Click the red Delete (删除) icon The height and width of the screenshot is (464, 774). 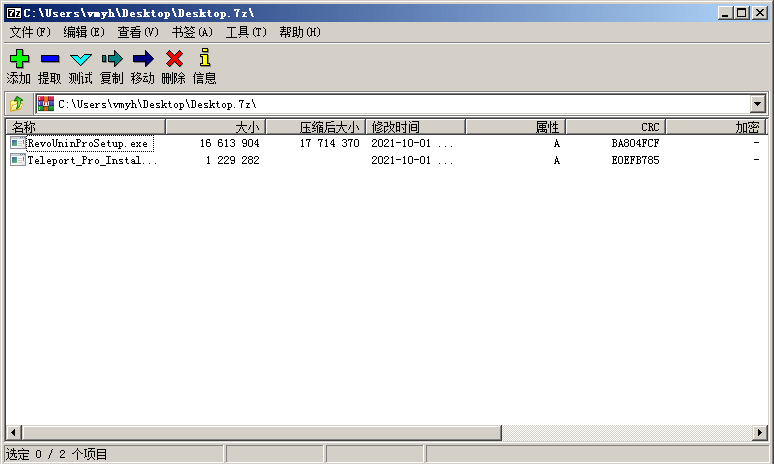[173, 60]
